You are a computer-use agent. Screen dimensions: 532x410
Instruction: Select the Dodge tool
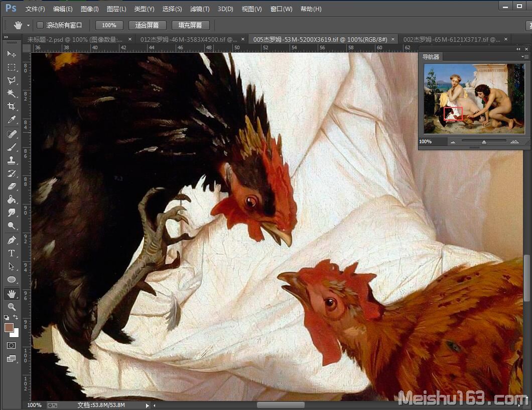[11, 226]
